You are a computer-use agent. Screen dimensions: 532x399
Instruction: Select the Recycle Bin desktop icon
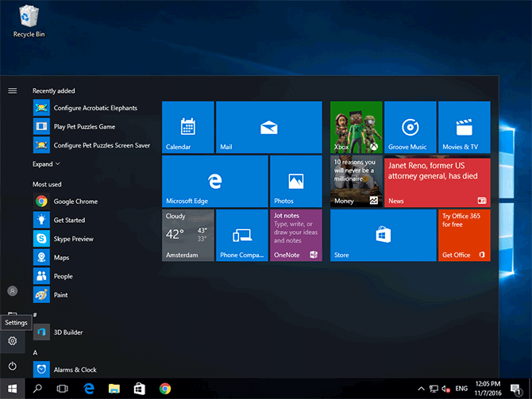pyautogui.click(x=29, y=21)
